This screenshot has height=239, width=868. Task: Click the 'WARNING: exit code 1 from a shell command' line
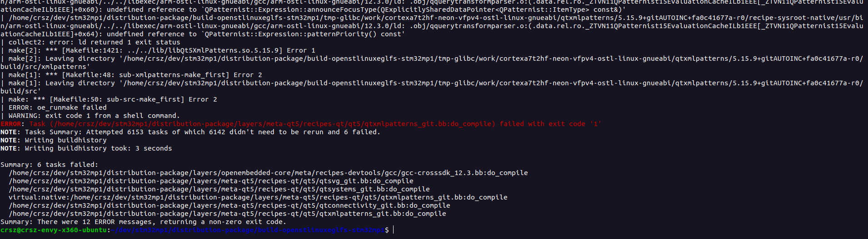pyautogui.click(x=90, y=116)
